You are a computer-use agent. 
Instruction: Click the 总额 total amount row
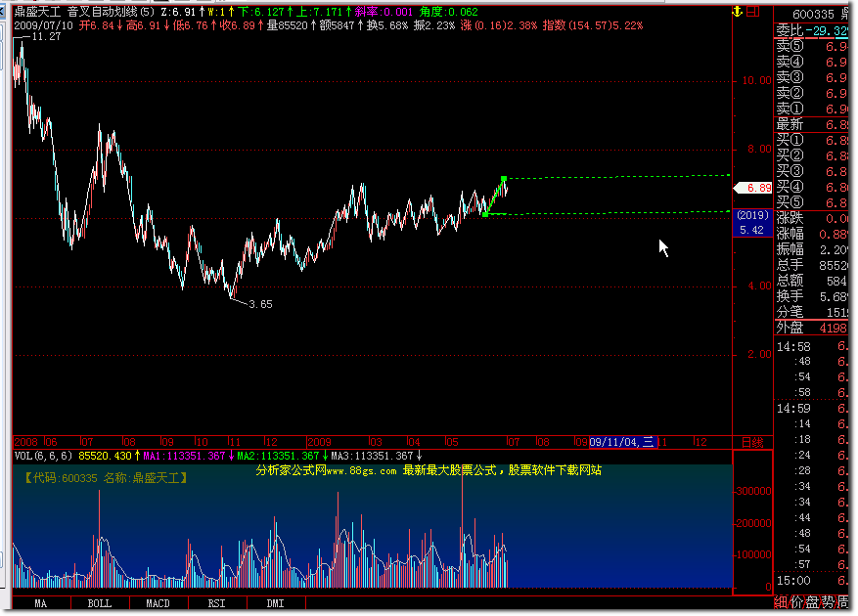[811, 281]
